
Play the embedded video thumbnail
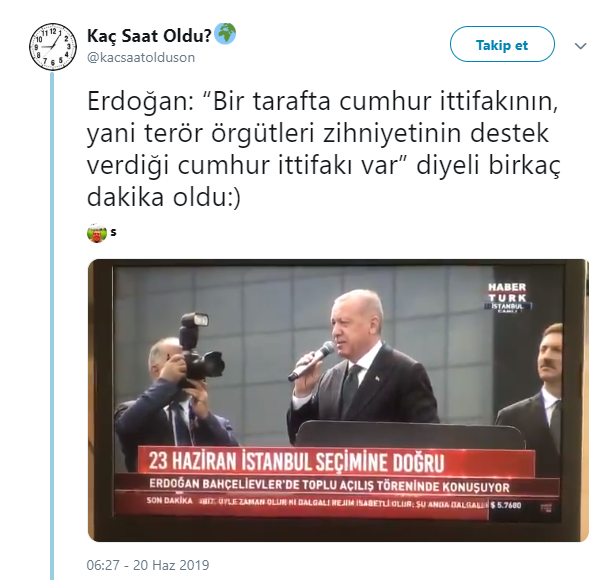click(338, 400)
